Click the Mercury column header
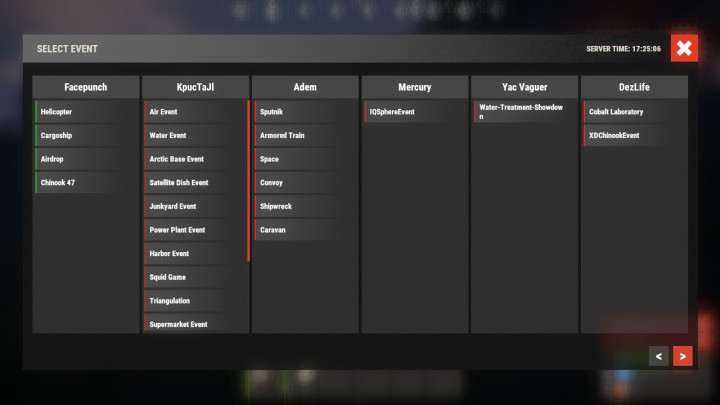This screenshot has height=405, width=720. (x=415, y=87)
